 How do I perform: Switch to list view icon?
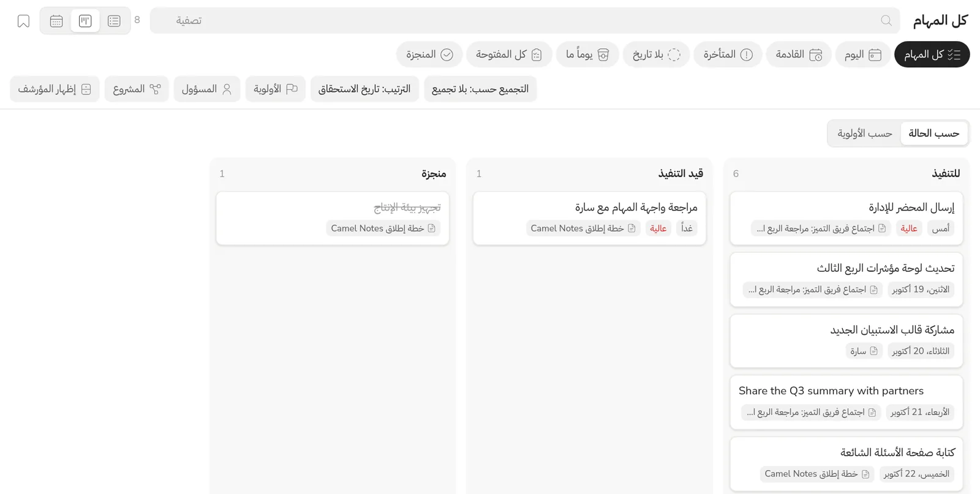coord(114,21)
